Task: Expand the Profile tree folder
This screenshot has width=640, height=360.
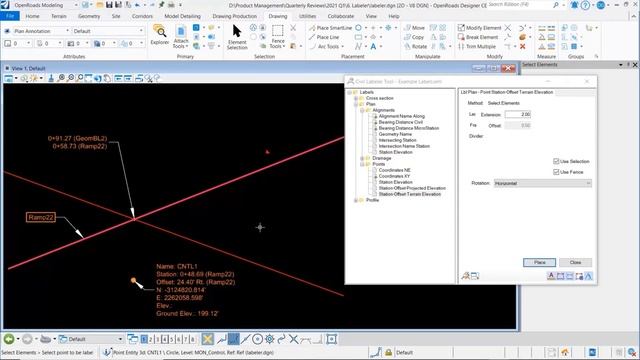Action: click(356, 200)
